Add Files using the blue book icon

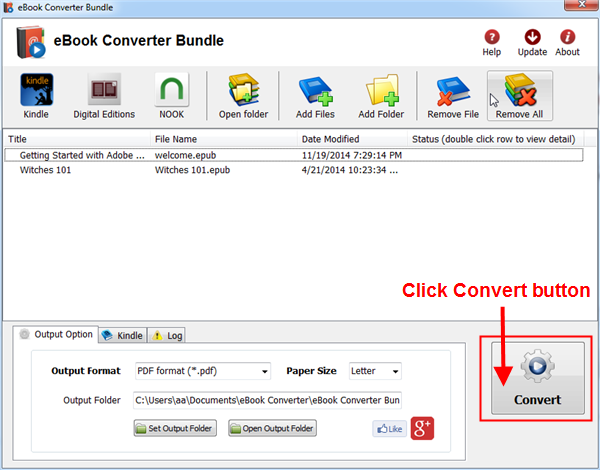pos(315,96)
